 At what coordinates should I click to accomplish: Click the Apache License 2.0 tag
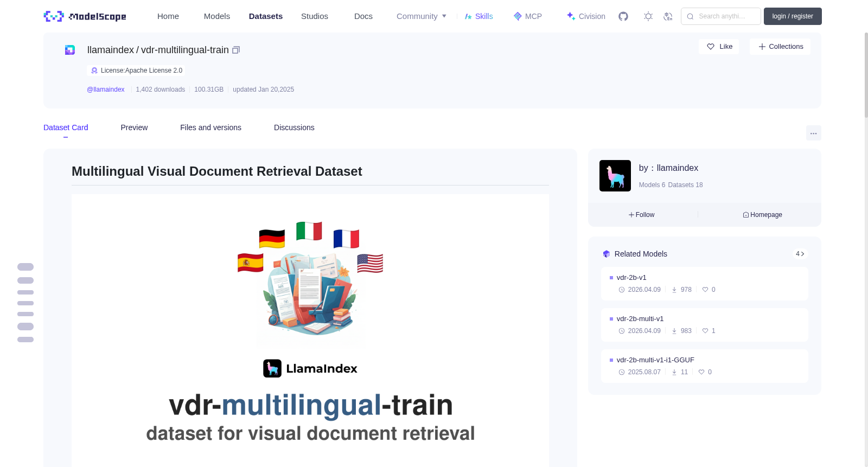pos(136,71)
